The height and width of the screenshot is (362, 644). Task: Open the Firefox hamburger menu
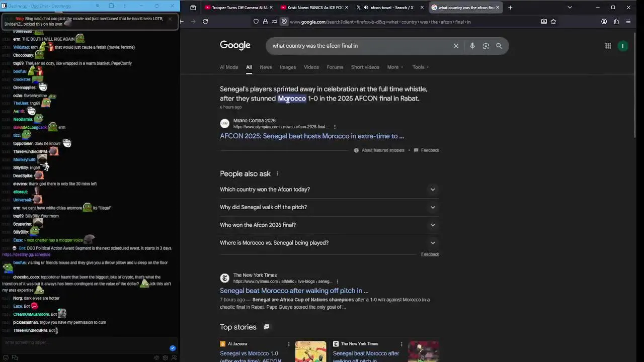pos(628,22)
